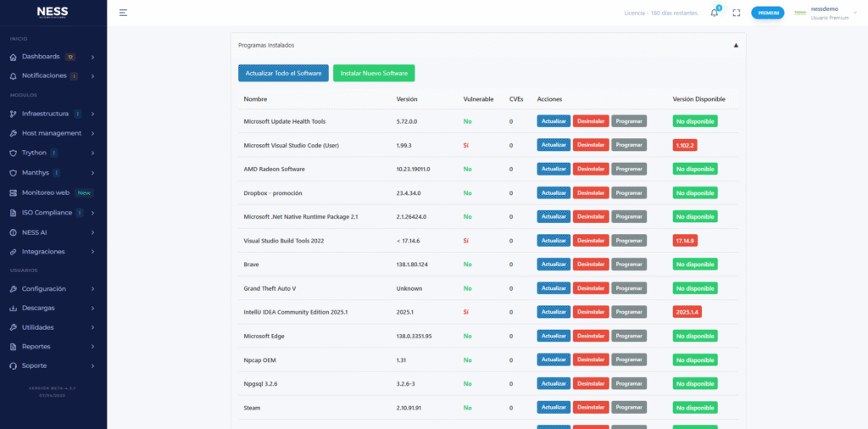Screen dimensions: 868x429
Task: Click Instalar Nuevo Software button
Action: (374, 73)
